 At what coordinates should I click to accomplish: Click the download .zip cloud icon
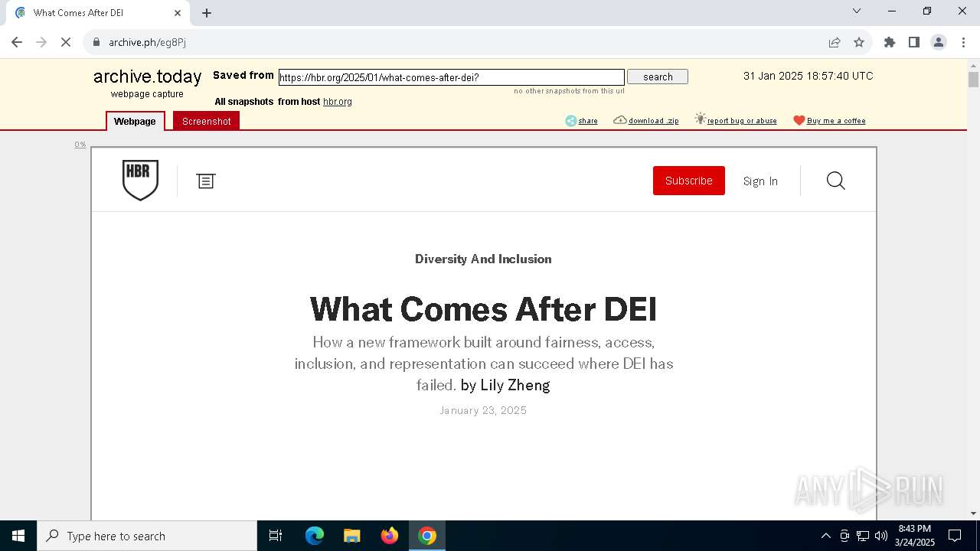click(620, 120)
